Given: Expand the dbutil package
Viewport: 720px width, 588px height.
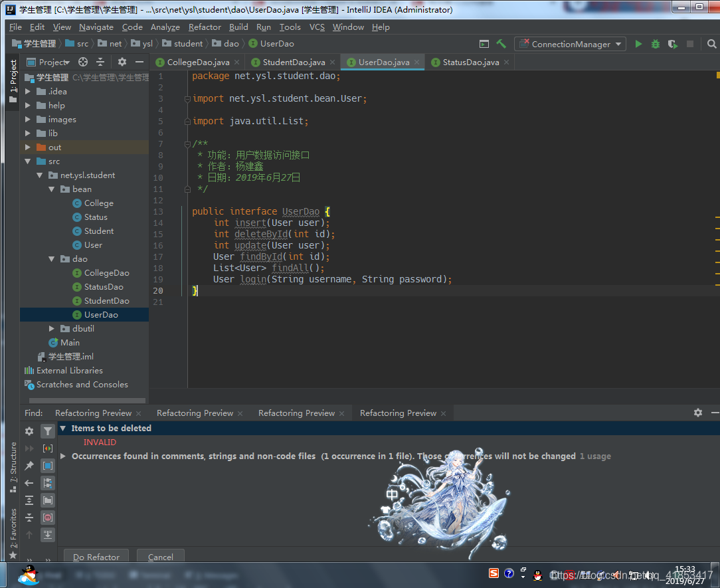Looking at the screenshot, I should tap(51, 328).
